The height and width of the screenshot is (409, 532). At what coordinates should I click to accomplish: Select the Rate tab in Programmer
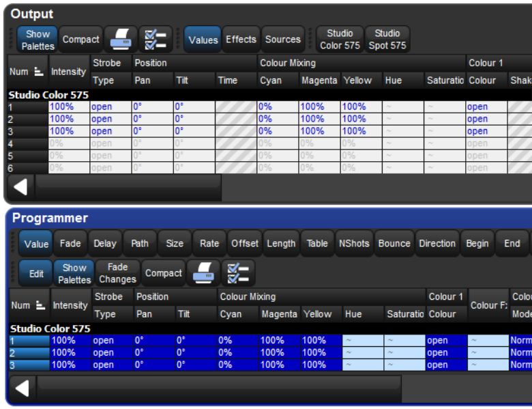(209, 244)
